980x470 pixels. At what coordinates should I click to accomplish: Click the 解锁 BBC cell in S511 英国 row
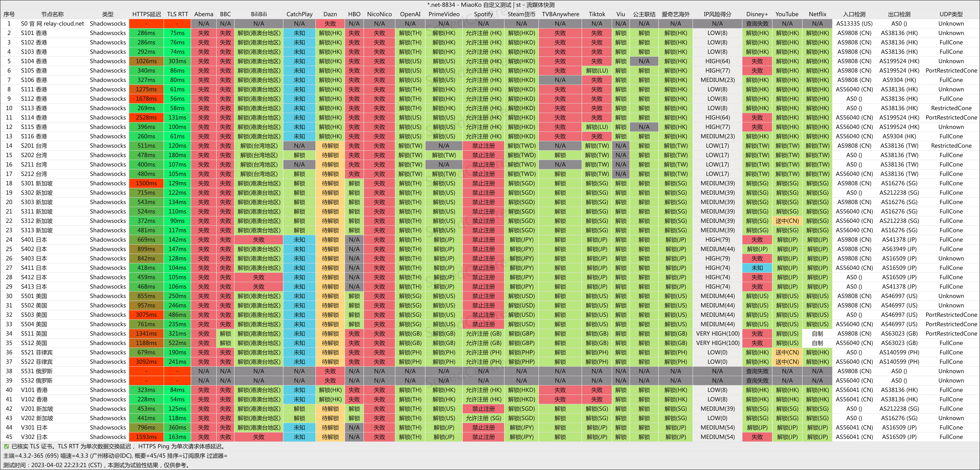click(225, 334)
